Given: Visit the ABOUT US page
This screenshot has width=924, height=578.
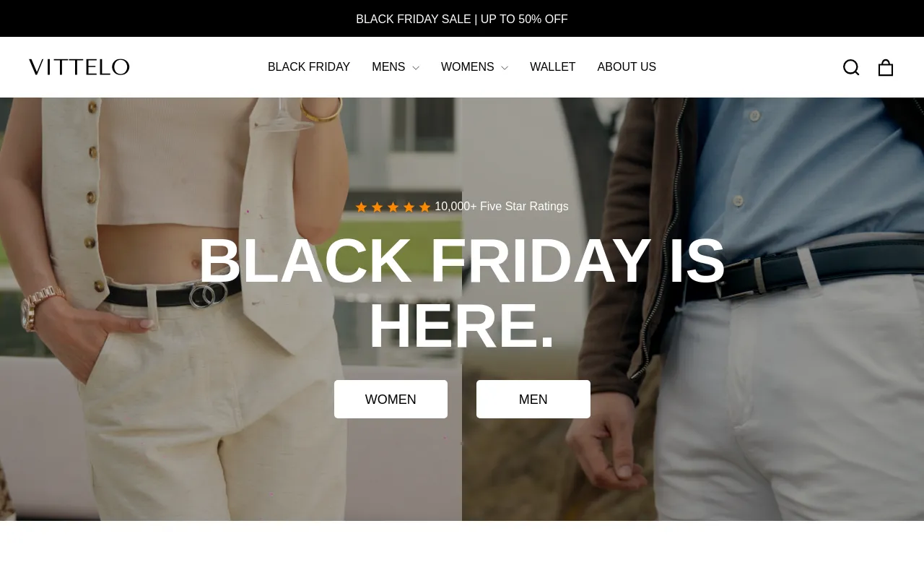Looking at the screenshot, I should point(627,67).
